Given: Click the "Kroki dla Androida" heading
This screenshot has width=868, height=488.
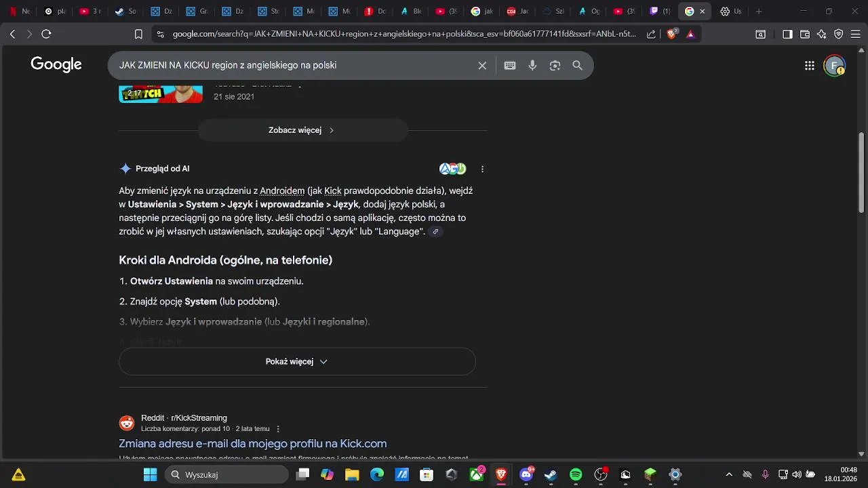Looking at the screenshot, I should (226, 260).
